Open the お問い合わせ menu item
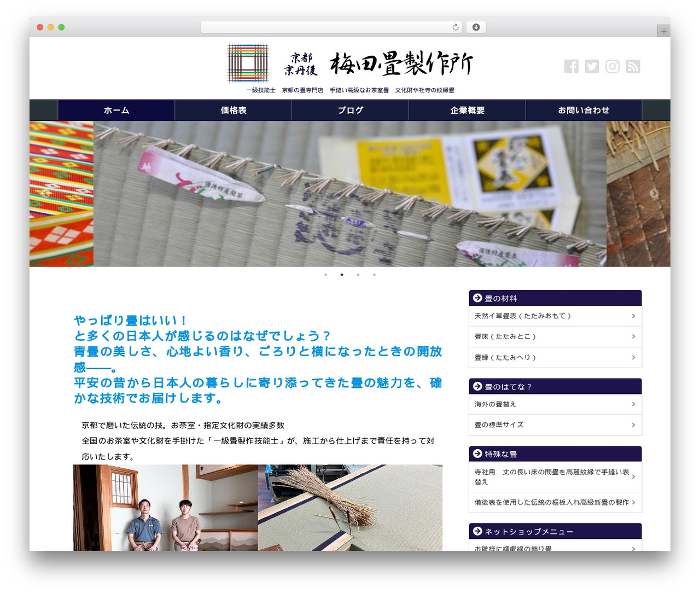 584,110
